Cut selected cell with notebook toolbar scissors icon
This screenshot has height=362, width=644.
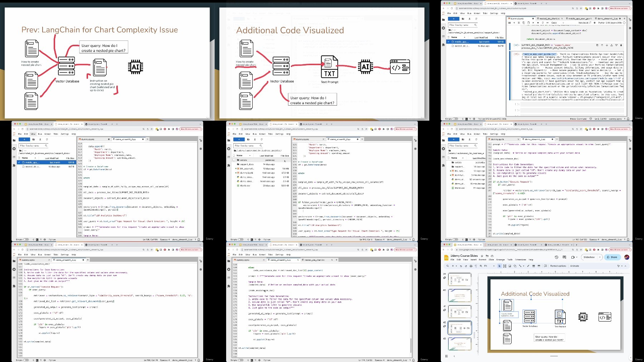pyautogui.click(x=519, y=23)
